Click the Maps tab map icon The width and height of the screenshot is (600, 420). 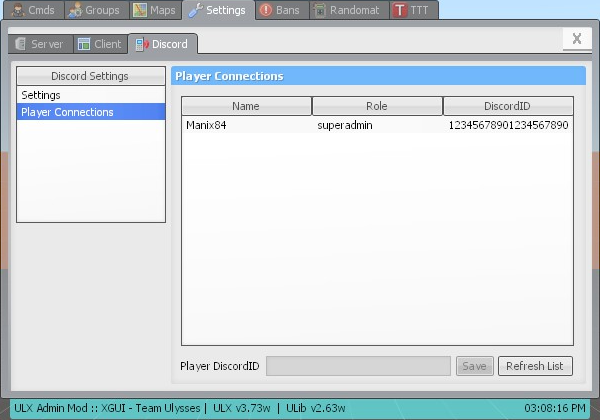(140, 10)
